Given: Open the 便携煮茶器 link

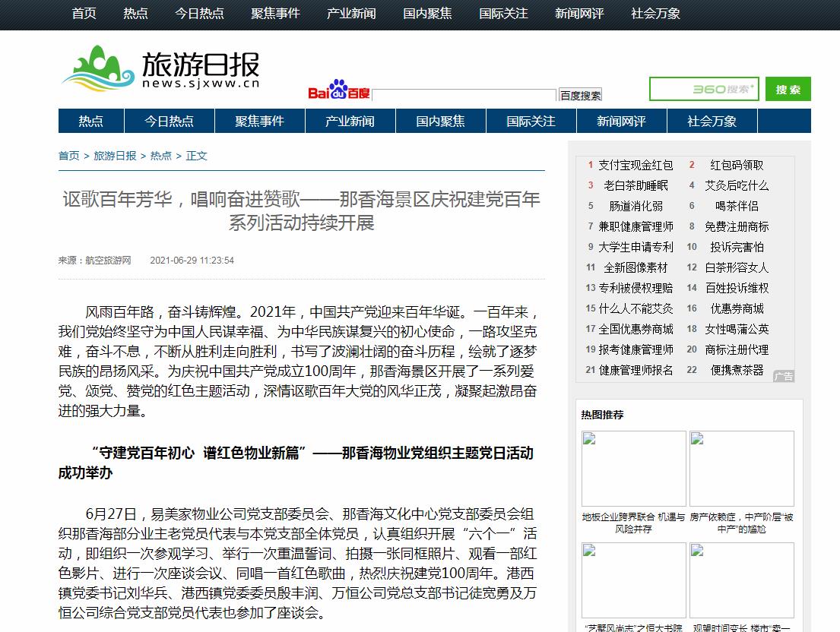Looking at the screenshot, I should (737, 370).
